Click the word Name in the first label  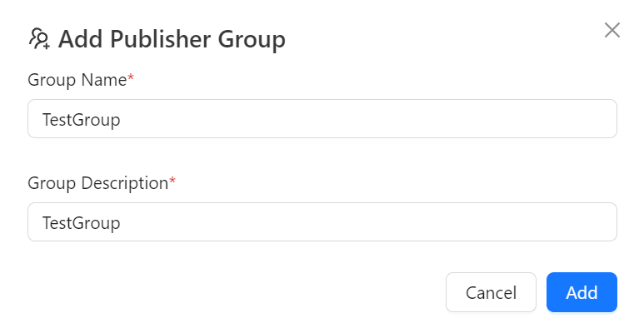[104, 80]
